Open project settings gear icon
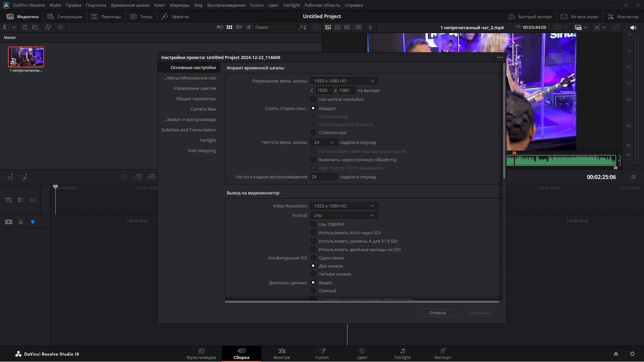 click(x=632, y=354)
